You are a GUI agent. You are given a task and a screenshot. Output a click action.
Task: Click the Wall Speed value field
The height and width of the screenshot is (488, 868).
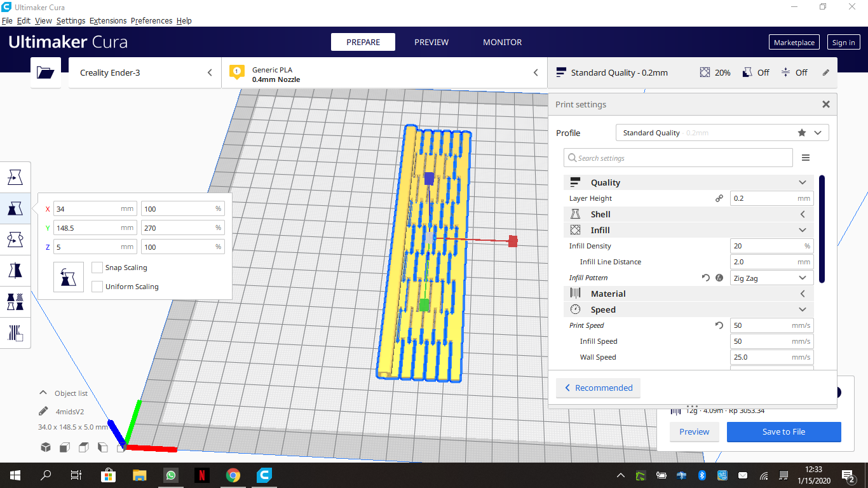pyautogui.click(x=771, y=357)
